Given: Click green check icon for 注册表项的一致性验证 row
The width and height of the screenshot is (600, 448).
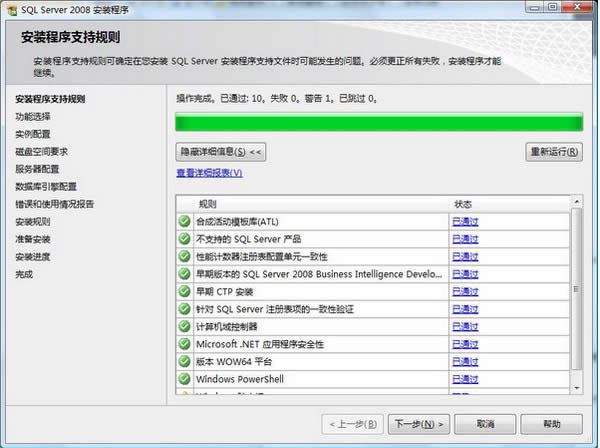Looking at the screenshot, I should point(184,309).
